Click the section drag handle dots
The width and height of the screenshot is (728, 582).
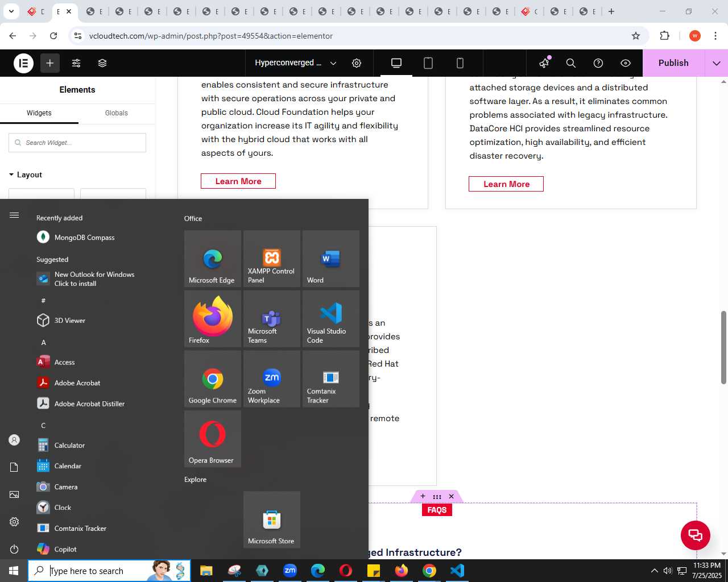point(437,496)
